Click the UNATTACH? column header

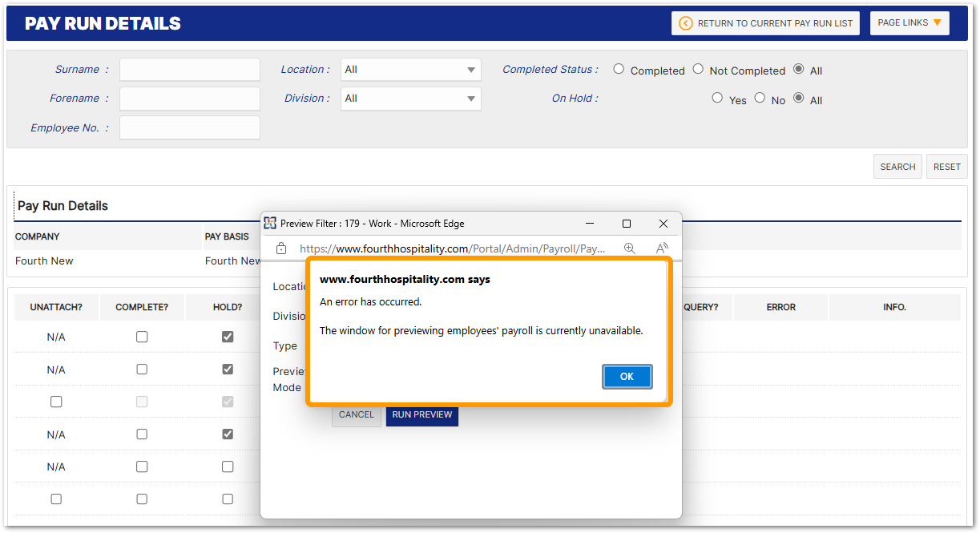(x=57, y=308)
